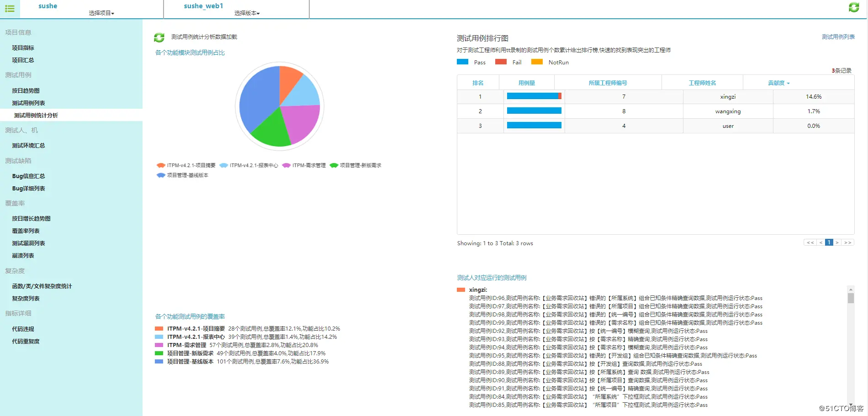The width and height of the screenshot is (868, 416).
Task: Reload the 测试用例统计分析数据加载 refresh icon
Action: point(159,37)
